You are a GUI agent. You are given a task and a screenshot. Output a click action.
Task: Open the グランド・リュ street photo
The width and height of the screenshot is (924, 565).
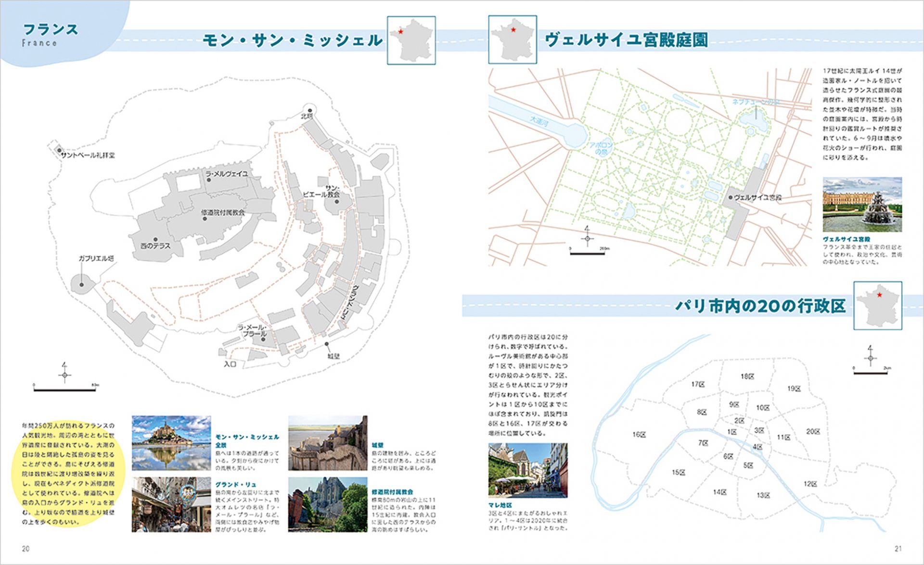(171, 504)
